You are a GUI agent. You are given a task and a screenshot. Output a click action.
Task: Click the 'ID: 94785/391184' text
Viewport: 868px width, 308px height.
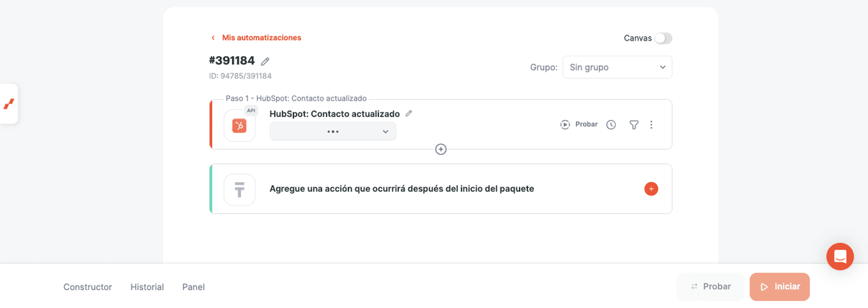(240, 76)
